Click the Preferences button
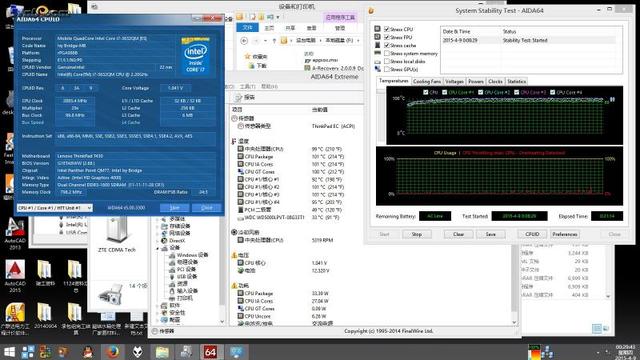The width and height of the screenshot is (640, 360). 564,234
